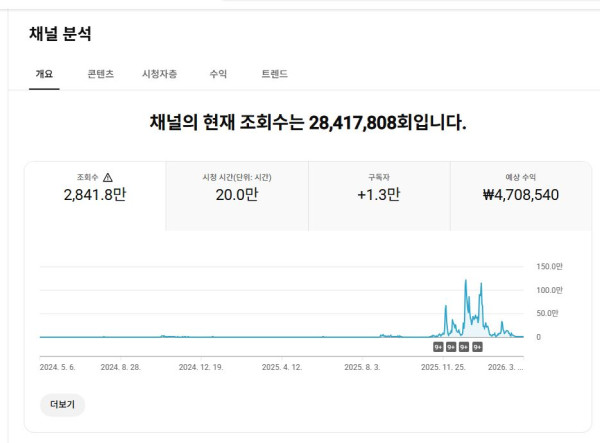The image size is (600, 443).
Task: Click the tallest peak of the views graph
Action: coord(466,282)
